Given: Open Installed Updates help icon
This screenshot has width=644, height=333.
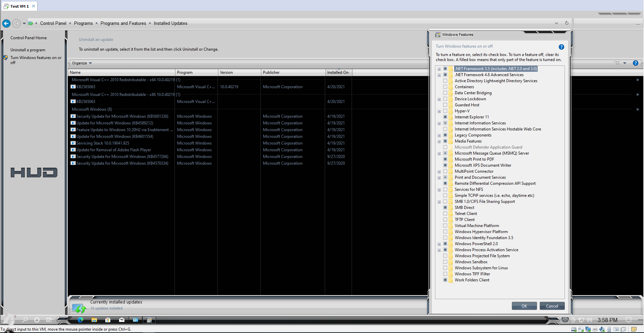Looking at the screenshot, I should [x=635, y=63].
